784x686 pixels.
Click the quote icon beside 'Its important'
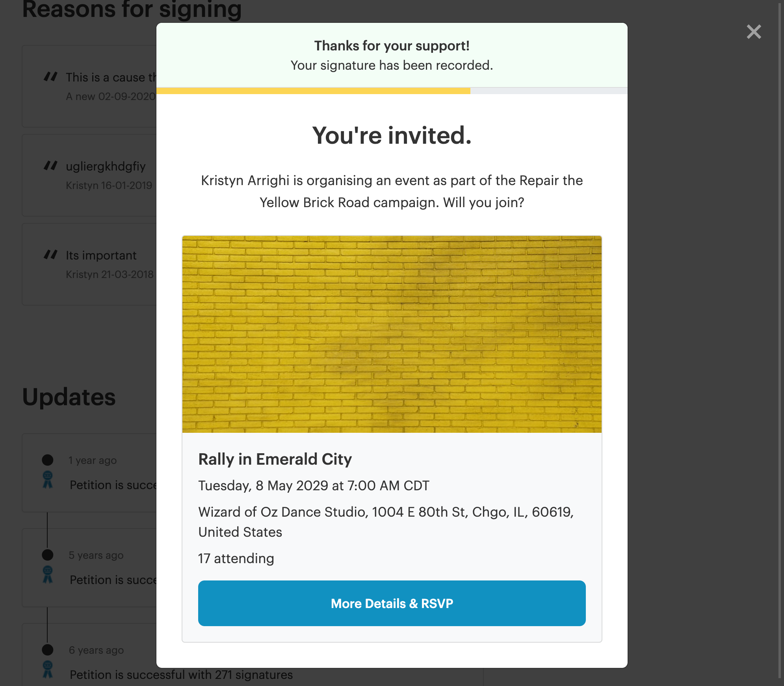pos(50,254)
